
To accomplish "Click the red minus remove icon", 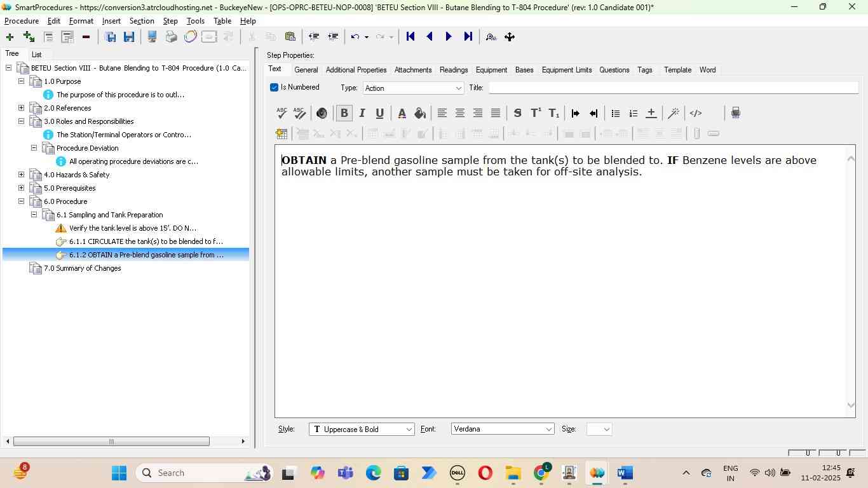I will (x=86, y=37).
